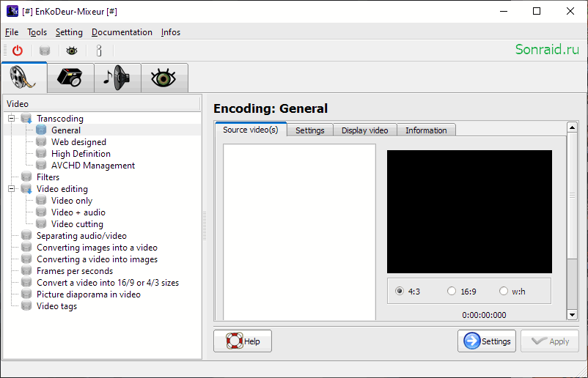Open the Documentation menu
Screen dimensions: 588x378
[122, 32]
